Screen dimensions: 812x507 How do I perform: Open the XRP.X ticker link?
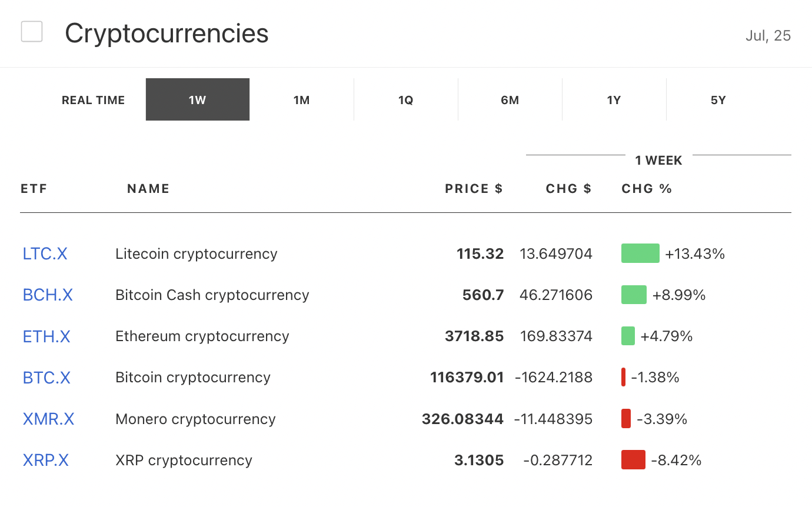[x=46, y=461]
